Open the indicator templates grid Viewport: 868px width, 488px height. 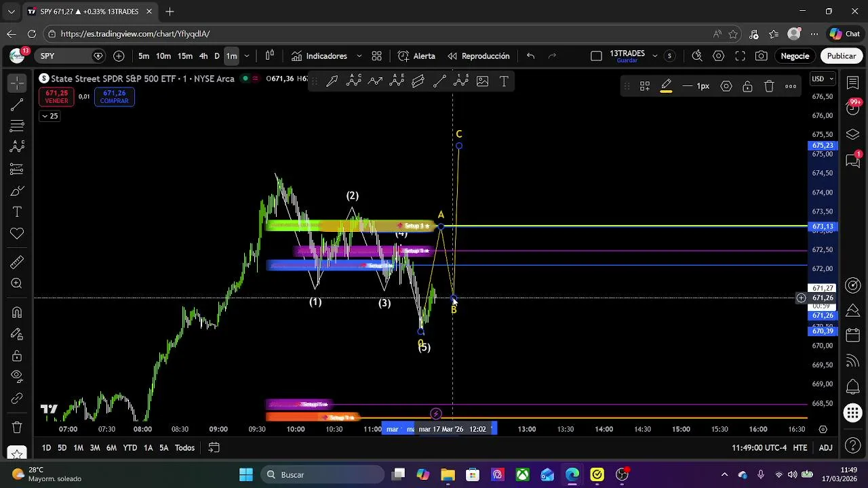377,56
